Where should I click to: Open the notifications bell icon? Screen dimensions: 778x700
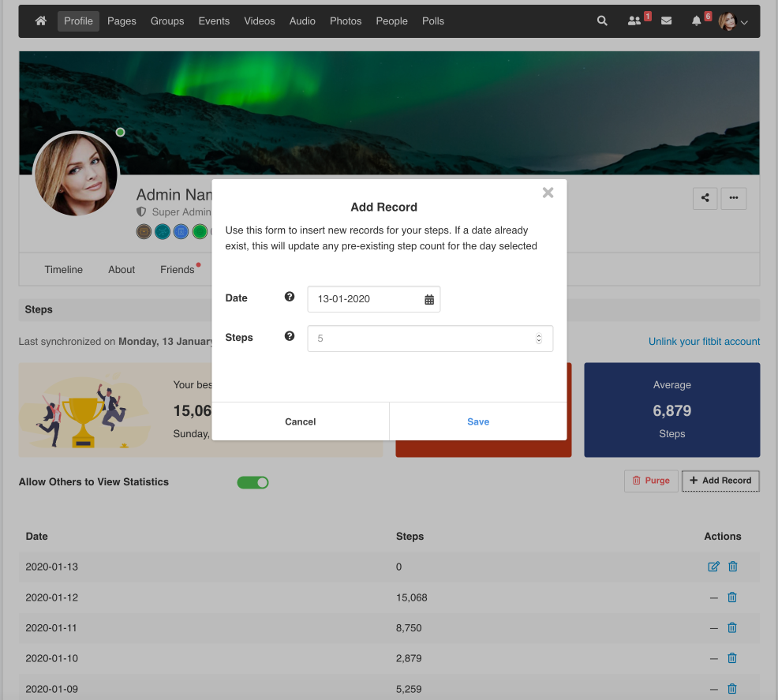click(x=697, y=21)
